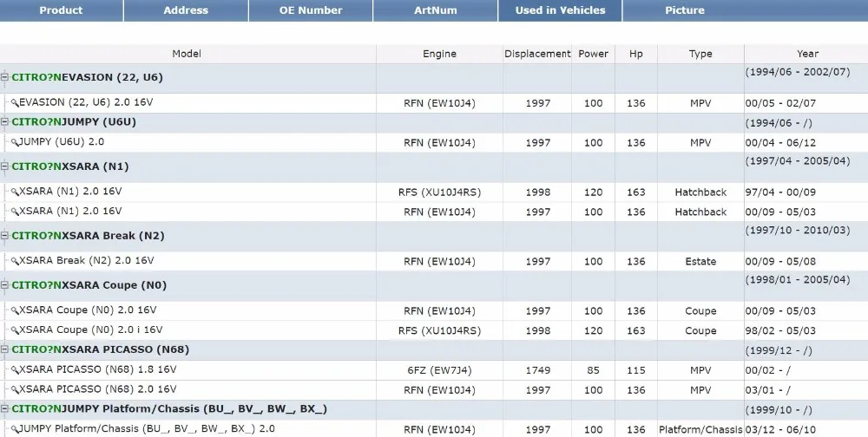Open CITROEN XSARA Break (N2) group title
The height and width of the screenshot is (437, 868).
click(88, 236)
